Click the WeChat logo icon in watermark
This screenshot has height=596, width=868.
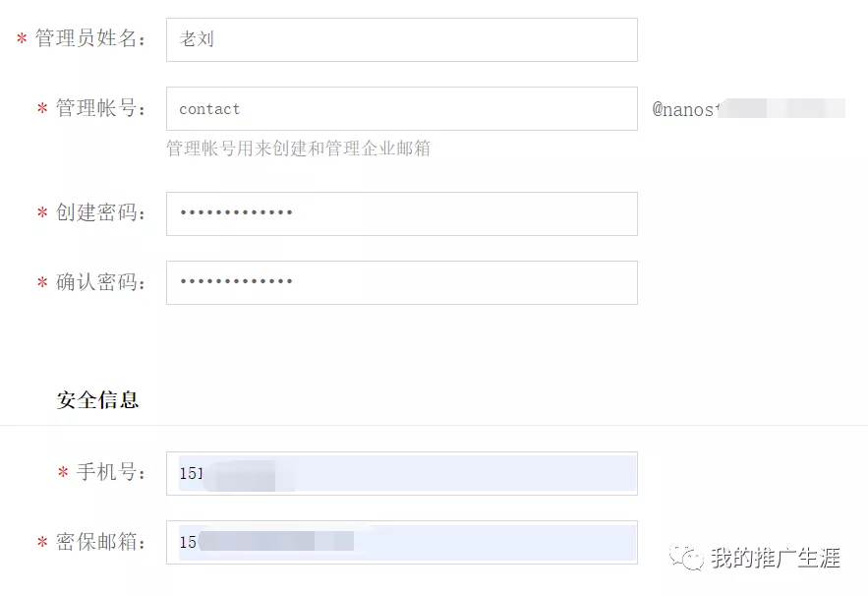pyautogui.click(x=686, y=558)
